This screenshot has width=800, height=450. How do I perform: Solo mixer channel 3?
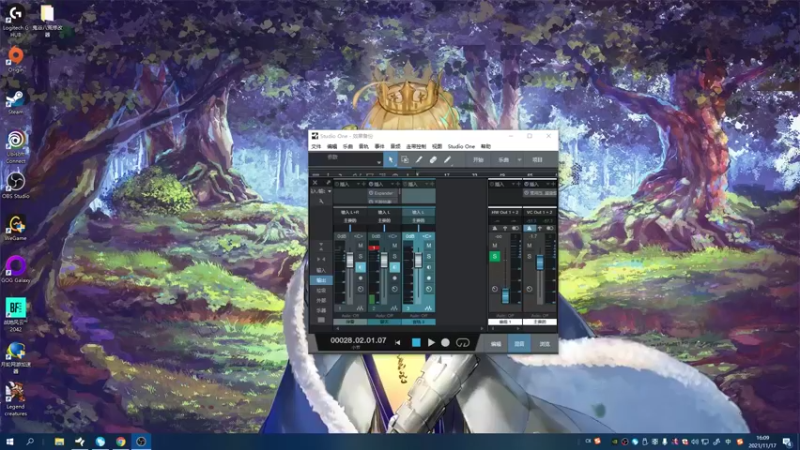coord(429,257)
